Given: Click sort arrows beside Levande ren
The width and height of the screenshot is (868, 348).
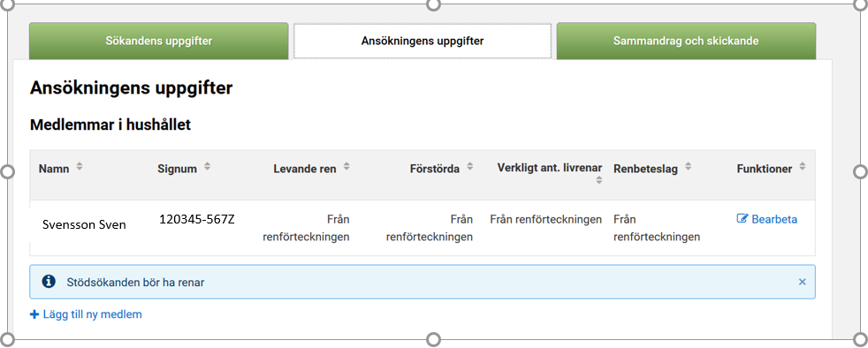Looking at the screenshot, I should (346, 167).
